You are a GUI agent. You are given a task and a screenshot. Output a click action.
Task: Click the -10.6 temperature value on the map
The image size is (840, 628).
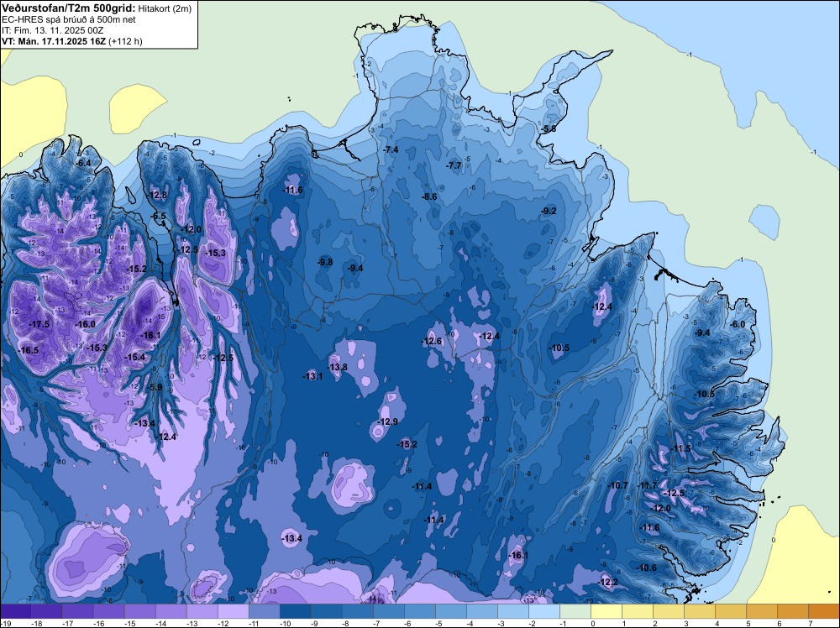[647, 568]
